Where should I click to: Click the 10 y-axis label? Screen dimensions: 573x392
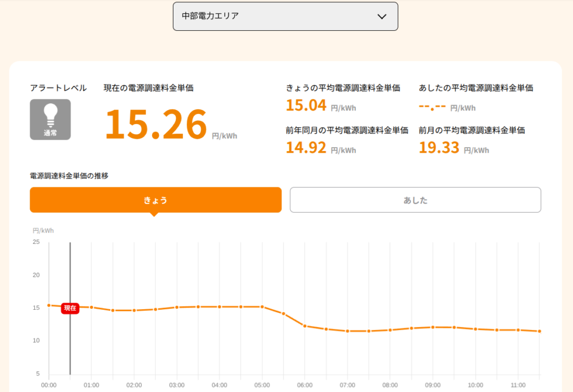[x=36, y=341]
